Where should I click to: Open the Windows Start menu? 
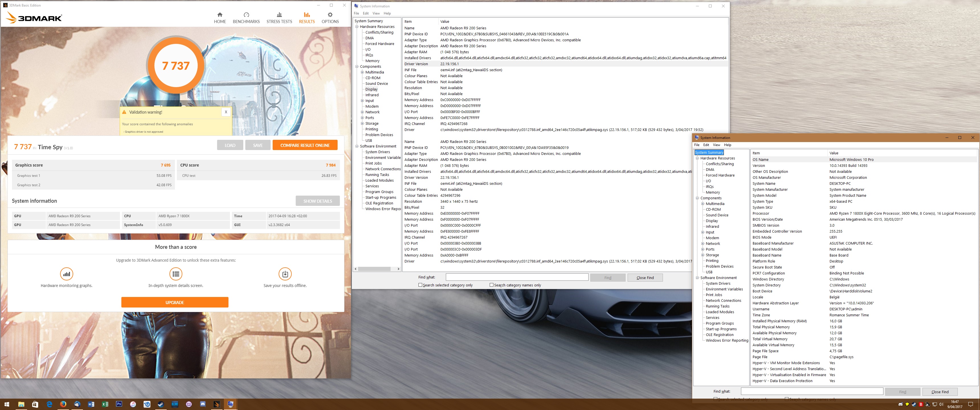point(7,404)
